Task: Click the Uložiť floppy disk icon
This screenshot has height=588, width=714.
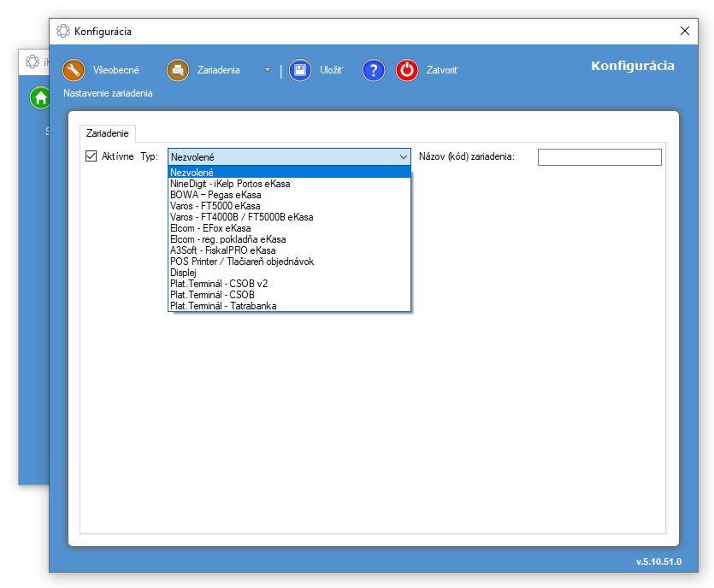Action: coord(299,70)
